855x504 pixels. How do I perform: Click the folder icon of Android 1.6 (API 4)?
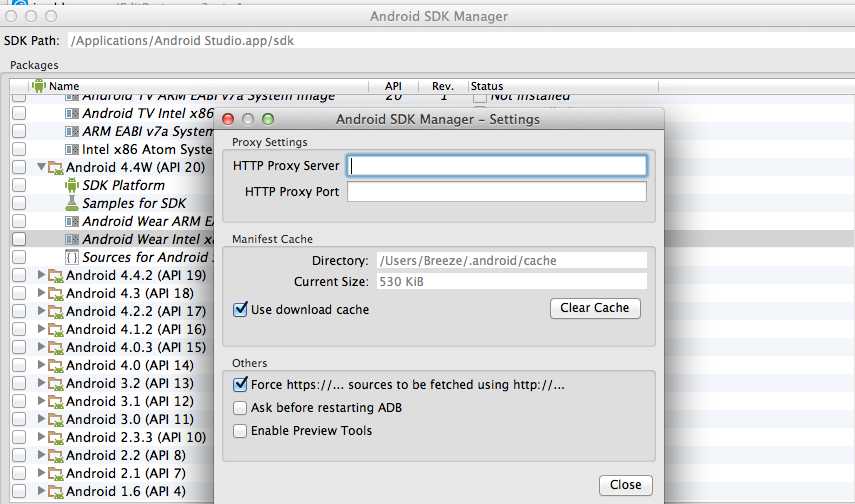click(x=56, y=492)
